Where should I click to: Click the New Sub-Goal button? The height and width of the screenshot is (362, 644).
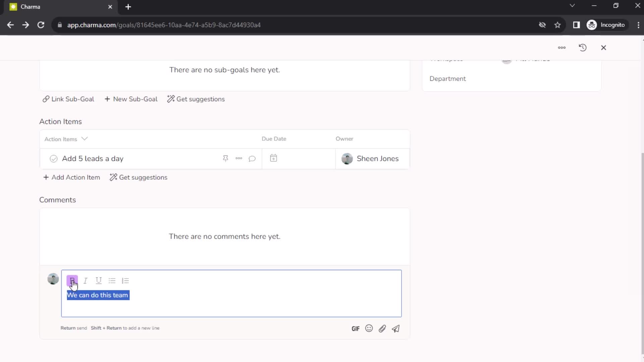(x=131, y=99)
